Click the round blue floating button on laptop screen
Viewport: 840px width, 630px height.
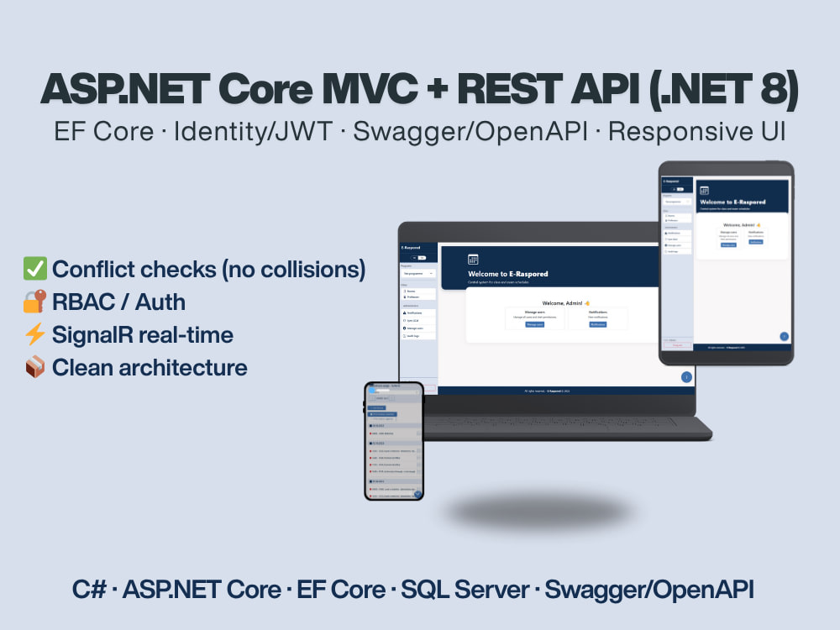[x=686, y=377]
